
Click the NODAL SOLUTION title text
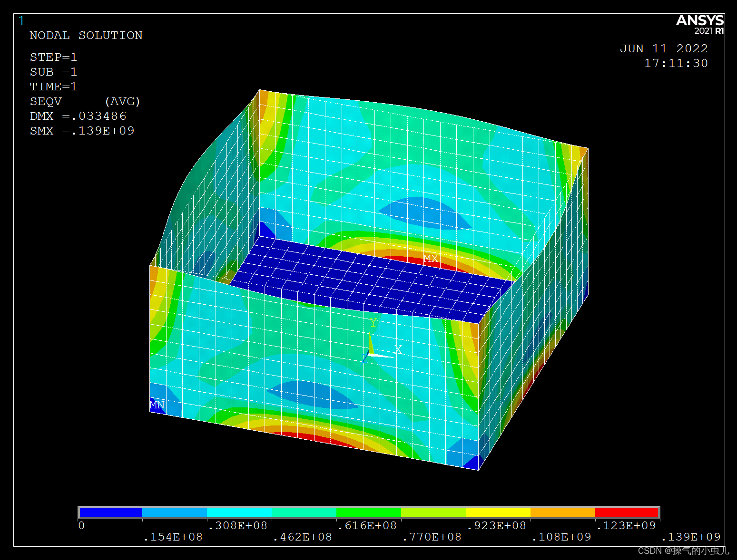86,36
